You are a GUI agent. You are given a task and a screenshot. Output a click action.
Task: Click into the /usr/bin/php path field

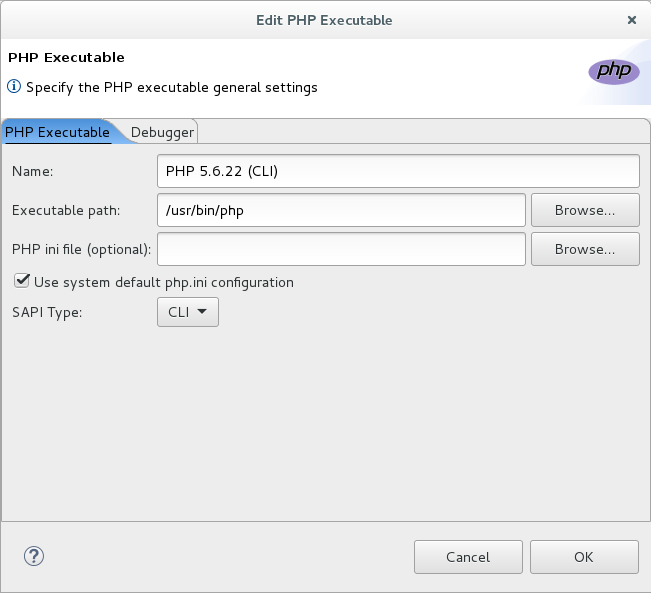point(341,210)
